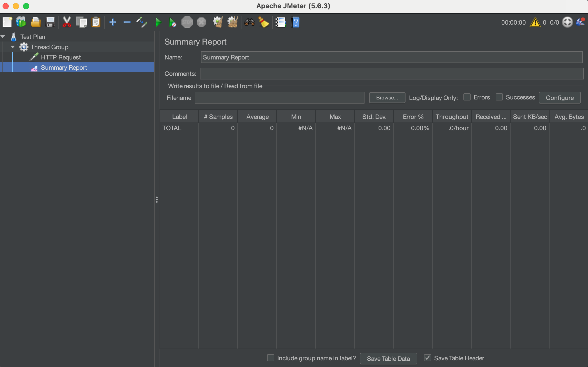588x367 pixels.
Task: Enable the Successes only checkbox
Action: click(499, 97)
